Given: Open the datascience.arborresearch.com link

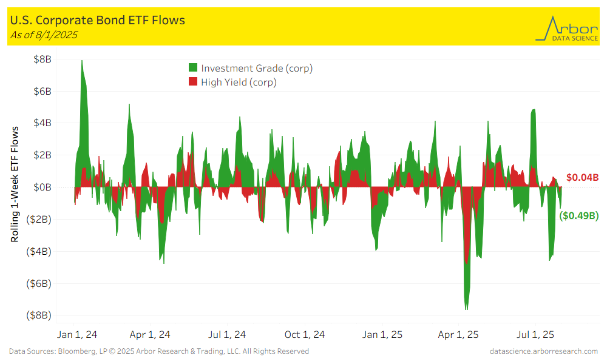Looking at the screenshot, I should coord(543,351).
